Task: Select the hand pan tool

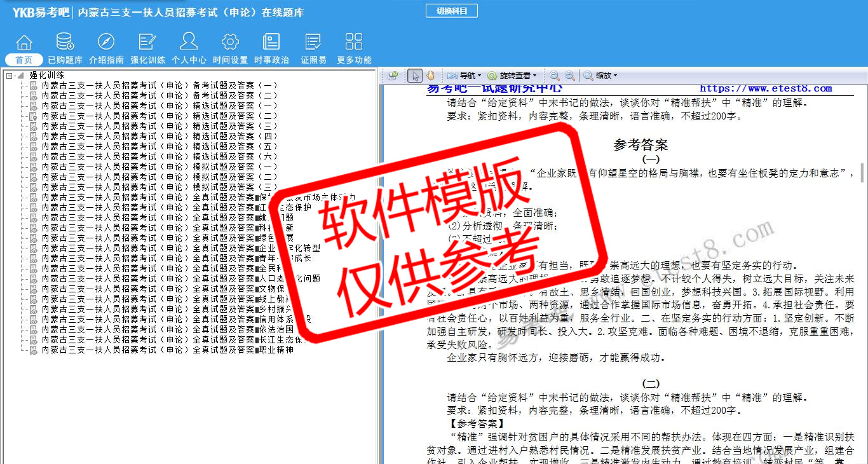Action: (x=430, y=76)
